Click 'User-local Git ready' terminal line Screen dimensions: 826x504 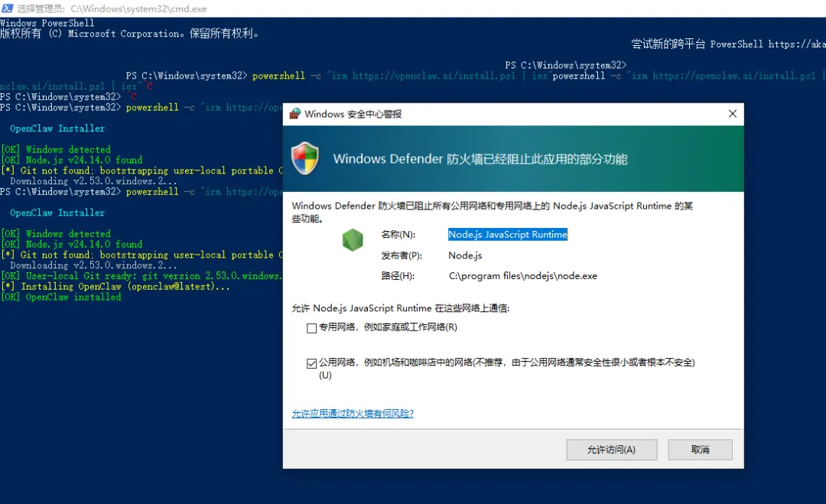(x=141, y=276)
